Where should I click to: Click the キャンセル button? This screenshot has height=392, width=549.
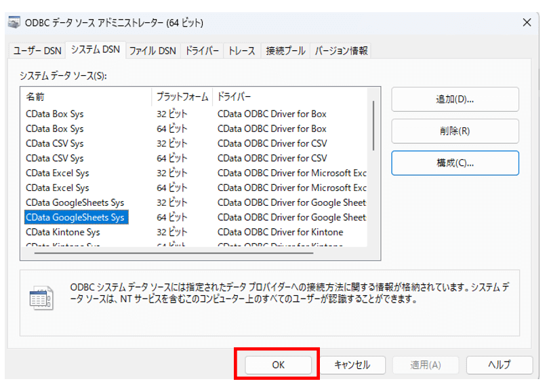[x=352, y=365]
